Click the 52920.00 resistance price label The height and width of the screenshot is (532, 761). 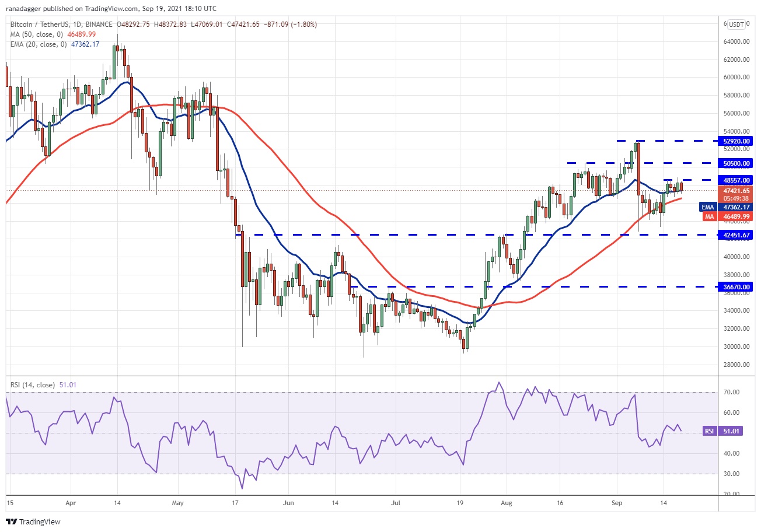(738, 141)
